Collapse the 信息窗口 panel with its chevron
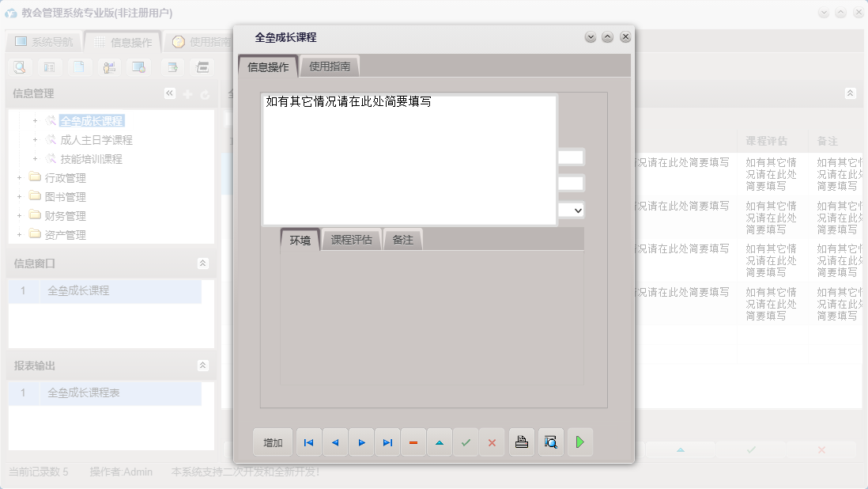The image size is (868, 489). pyautogui.click(x=203, y=262)
